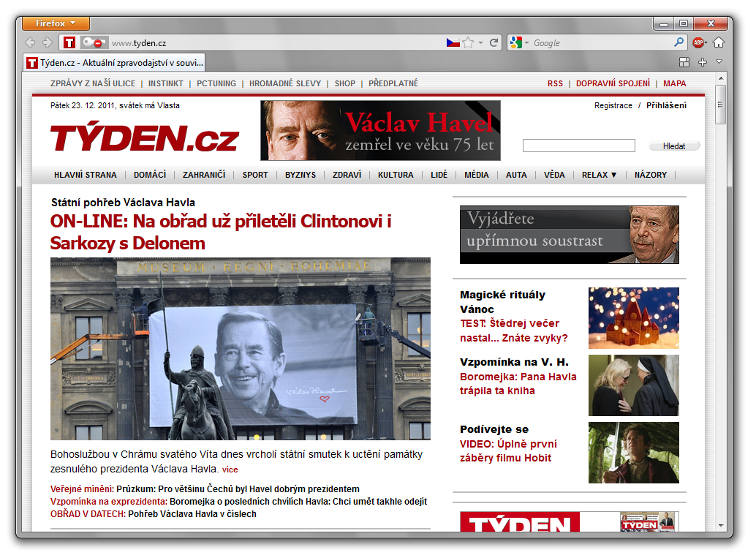Open list all tabs dropdown arrow

point(719,61)
